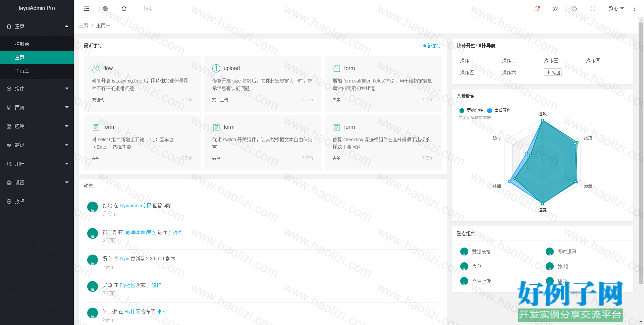This screenshot has height=325, width=644.
Task: Click the note tag icon
Action: tap(574, 9)
